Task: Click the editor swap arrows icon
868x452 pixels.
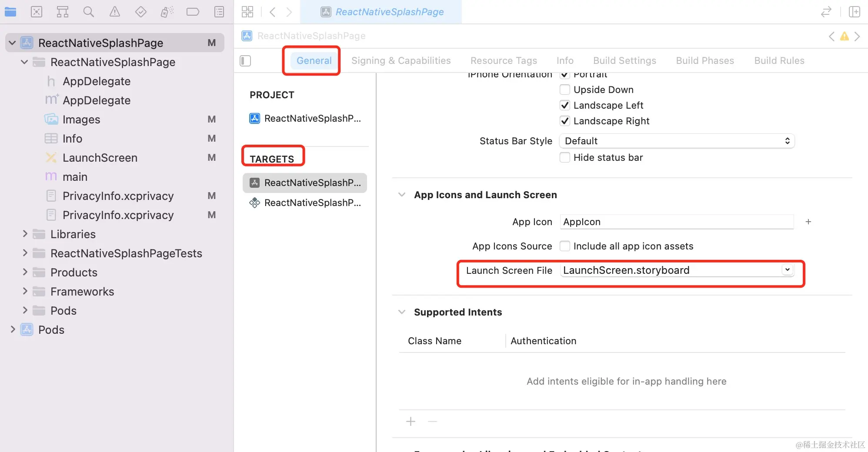Action: coord(826,12)
